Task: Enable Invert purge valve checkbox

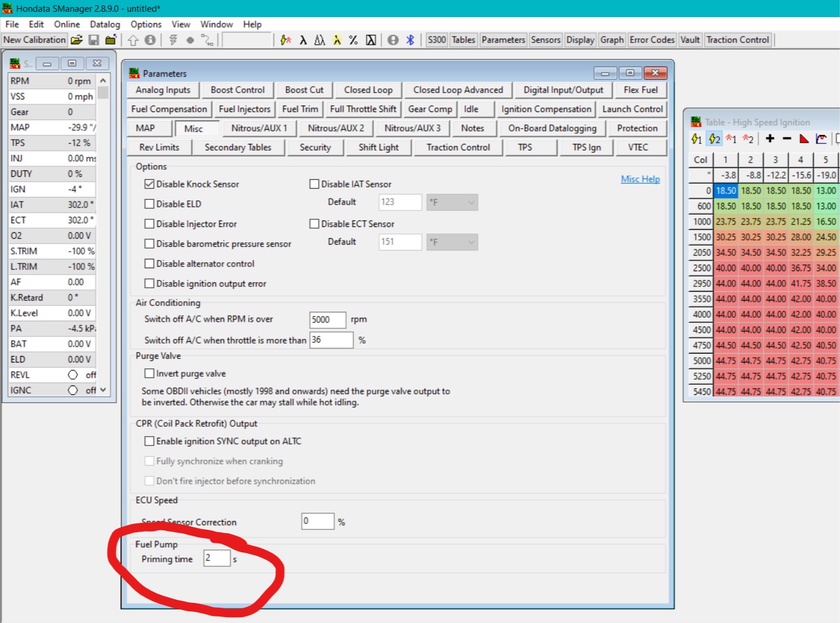Action: click(150, 373)
